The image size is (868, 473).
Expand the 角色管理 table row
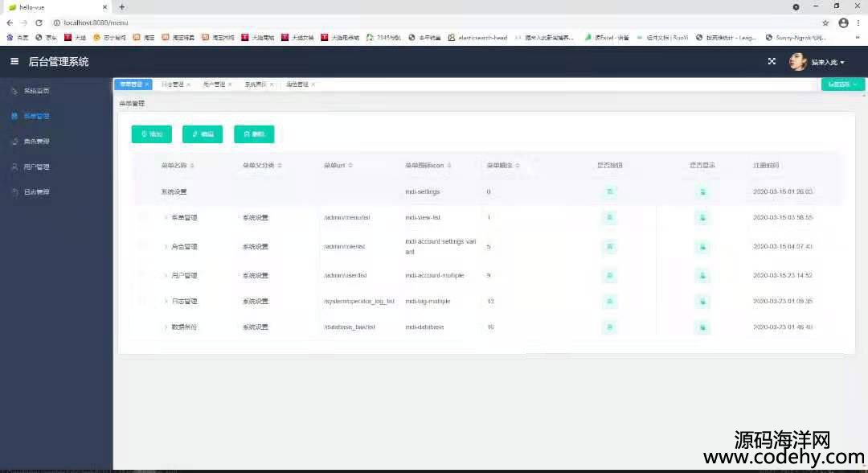(166, 246)
